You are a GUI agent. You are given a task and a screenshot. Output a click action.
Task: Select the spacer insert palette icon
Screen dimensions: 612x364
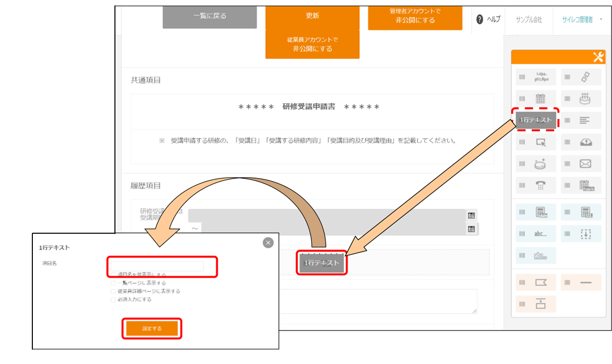tap(541, 304)
